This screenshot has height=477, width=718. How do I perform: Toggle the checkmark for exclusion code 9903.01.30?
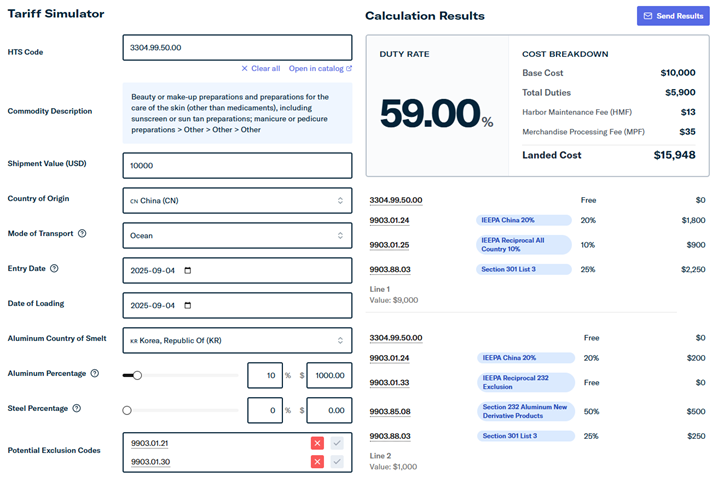337,461
